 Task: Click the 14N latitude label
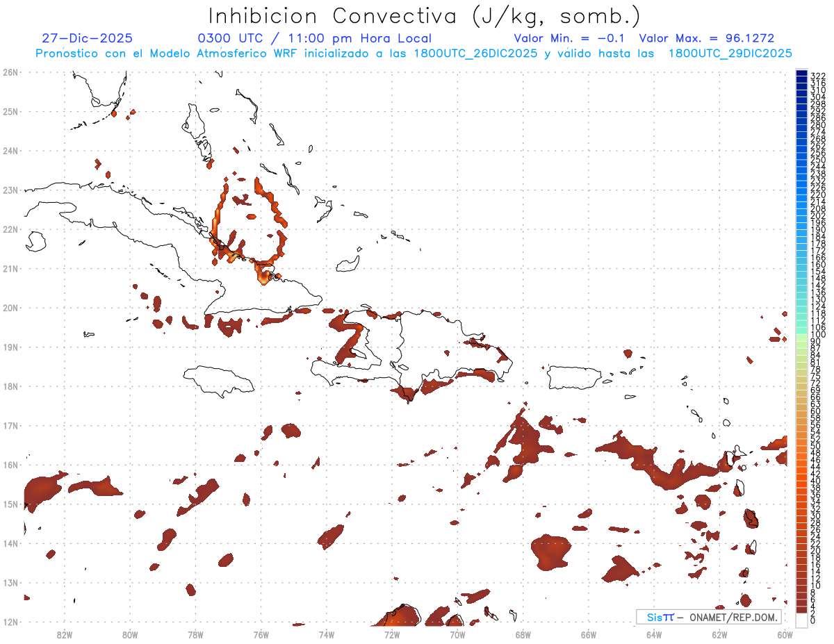[x=10, y=543]
